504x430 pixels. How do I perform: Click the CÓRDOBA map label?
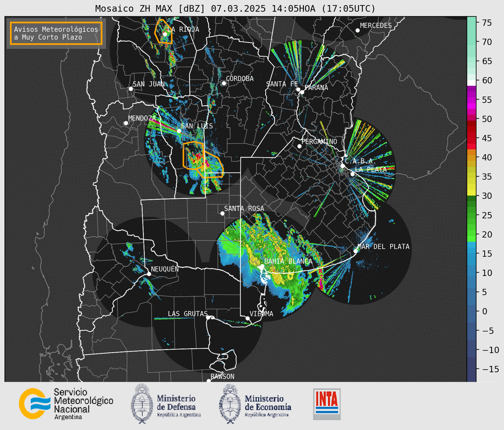pyautogui.click(x=240, y=79)
